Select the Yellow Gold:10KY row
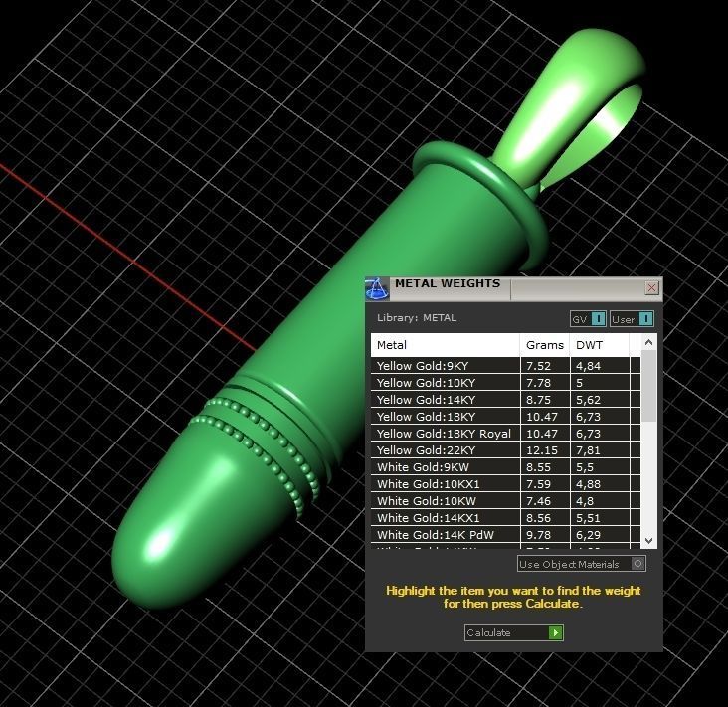 (x=505, y=383)
